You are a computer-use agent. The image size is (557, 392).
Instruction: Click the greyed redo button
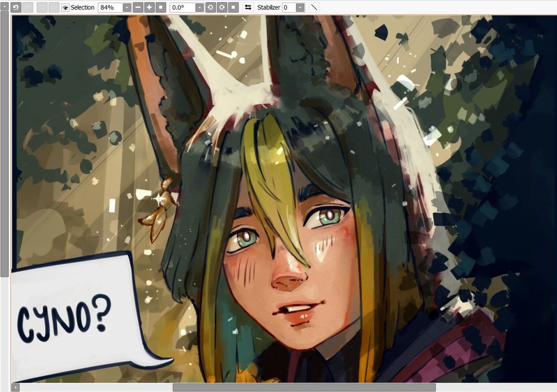pyautogui.click(x=28, y=7)
